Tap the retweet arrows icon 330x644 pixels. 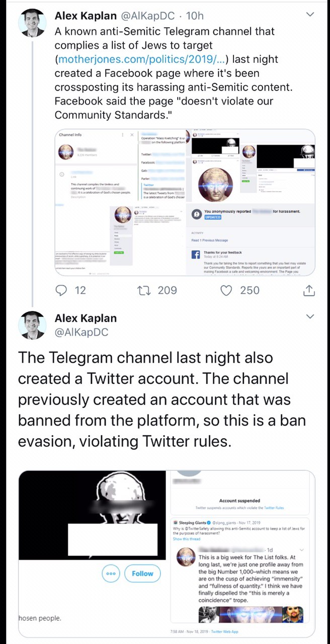coord(144,290)
